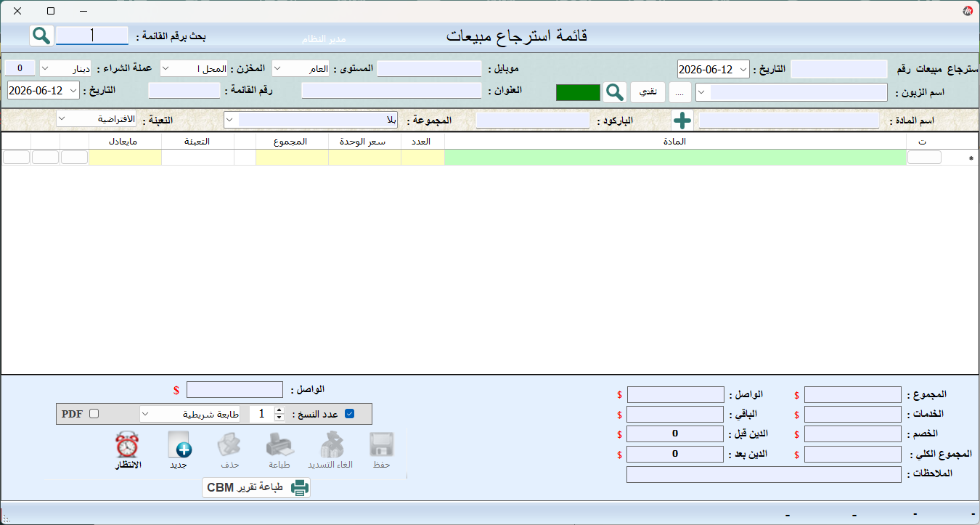This screenshot has width=980, height=525.
Task: Click the sales return number (سترجاع مبيعات رقم) field
Action: [838, 69]
